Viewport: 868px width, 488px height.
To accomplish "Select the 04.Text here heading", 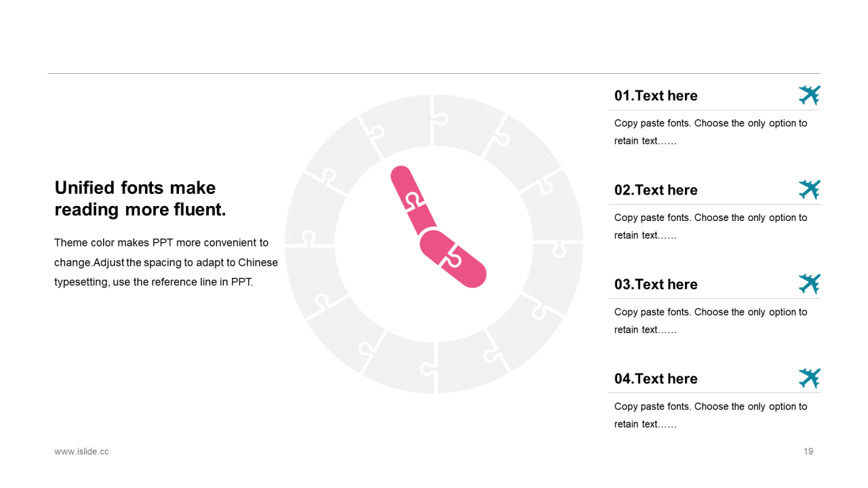I will tap(656, 378).
